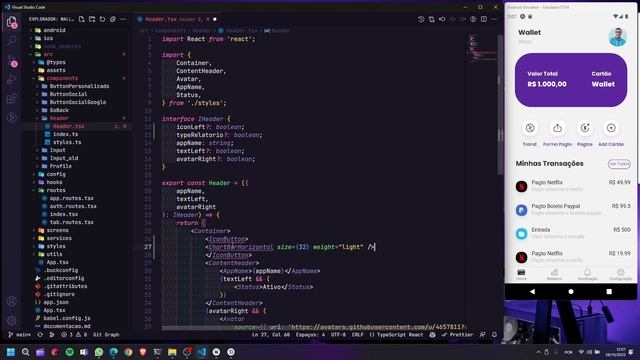Select Relatório tab in app bottom bar
The height and width of the screenshot is (360, 640).
click(554, 275)
